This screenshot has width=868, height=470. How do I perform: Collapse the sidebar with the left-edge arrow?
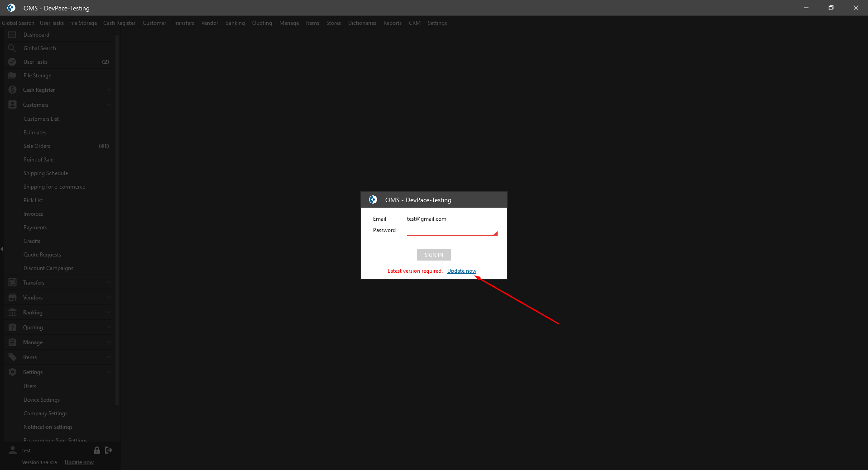click(2, 249)
